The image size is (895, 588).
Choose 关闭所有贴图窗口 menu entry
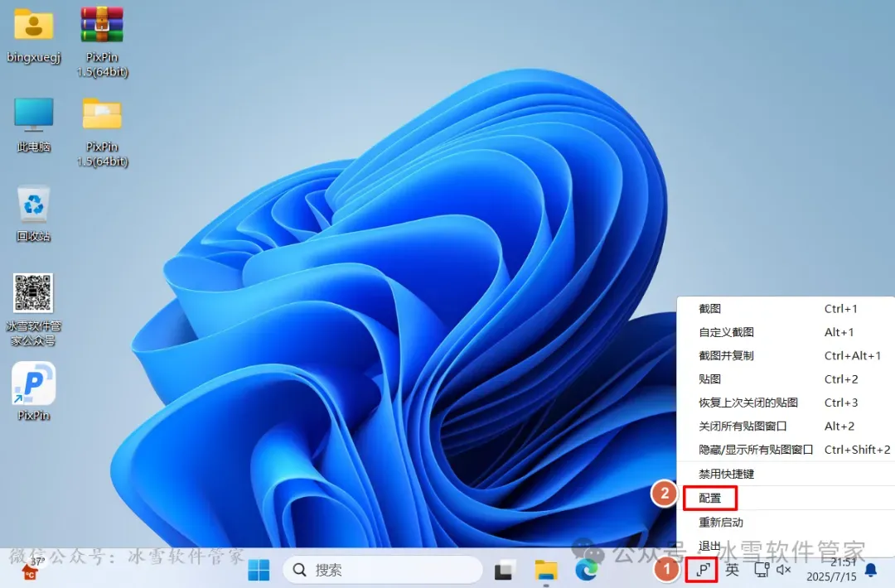786,426
